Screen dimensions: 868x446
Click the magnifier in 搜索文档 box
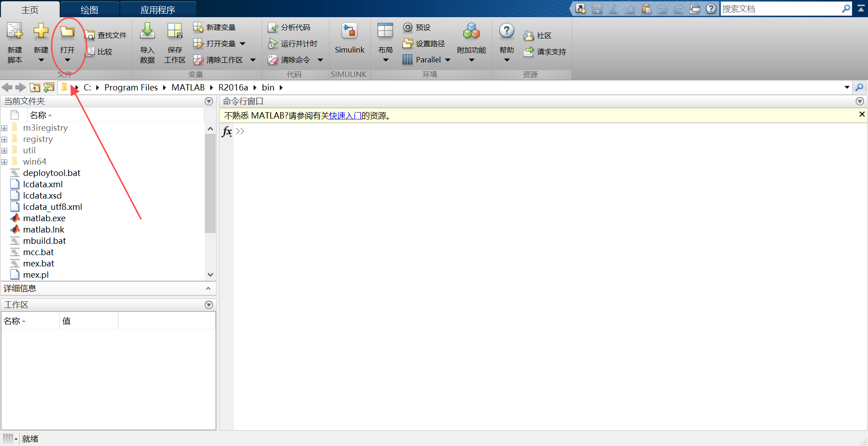[846, 9]
